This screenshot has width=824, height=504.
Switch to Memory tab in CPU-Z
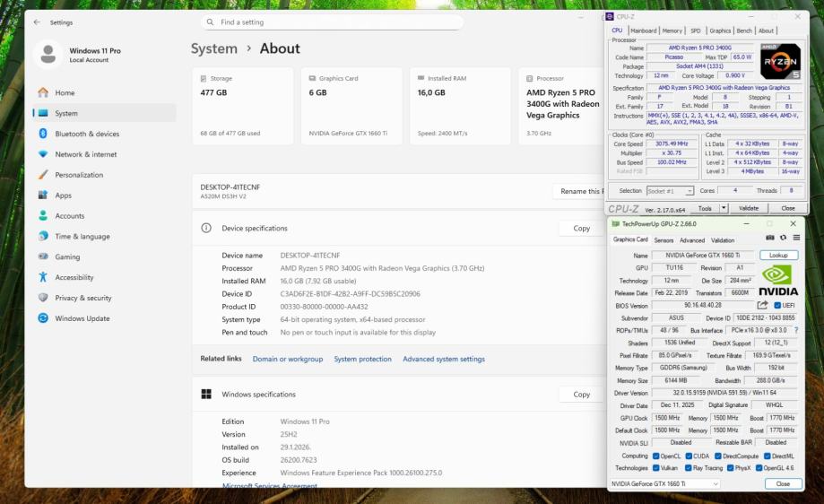[672, 30]
